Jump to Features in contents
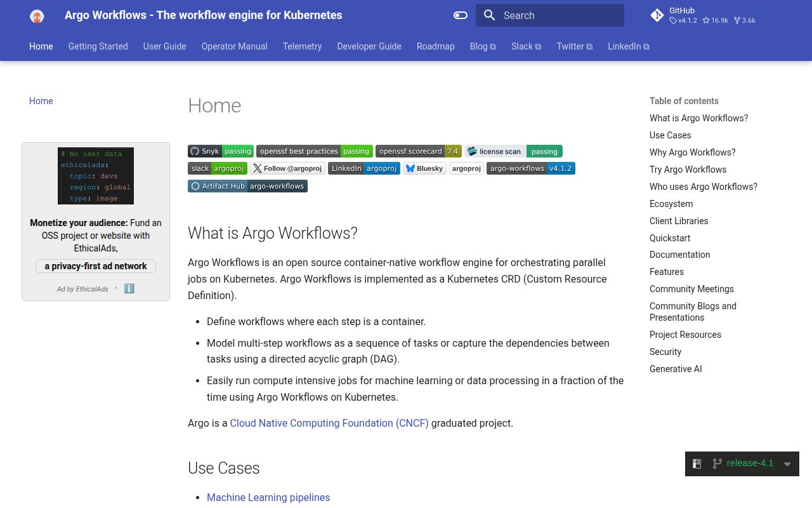Image resolution: width=812 pixels, height=508 pixels. 667,272
